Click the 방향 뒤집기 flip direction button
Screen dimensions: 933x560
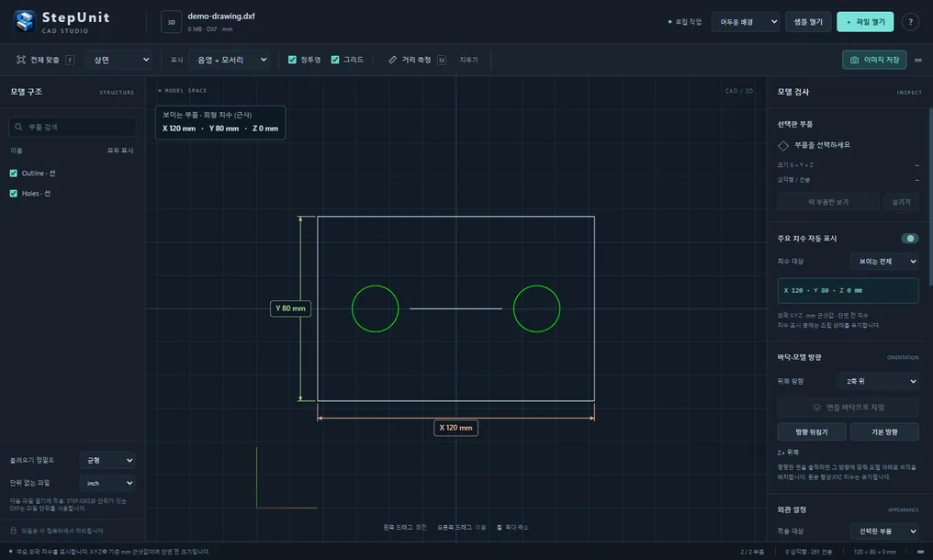[812, 432]
